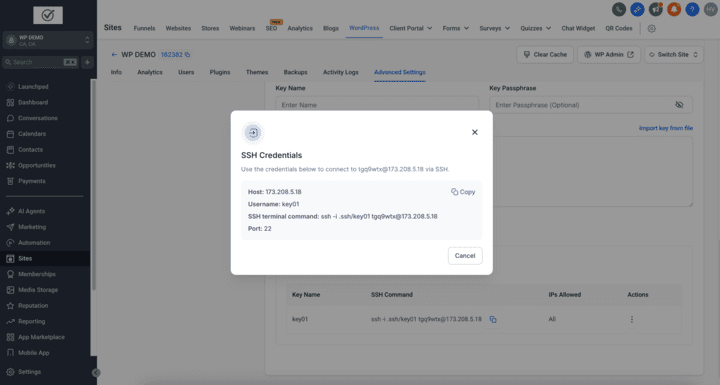Expand the WP DEMO account switcher
720x385 pixels.
tap(48, 40)
